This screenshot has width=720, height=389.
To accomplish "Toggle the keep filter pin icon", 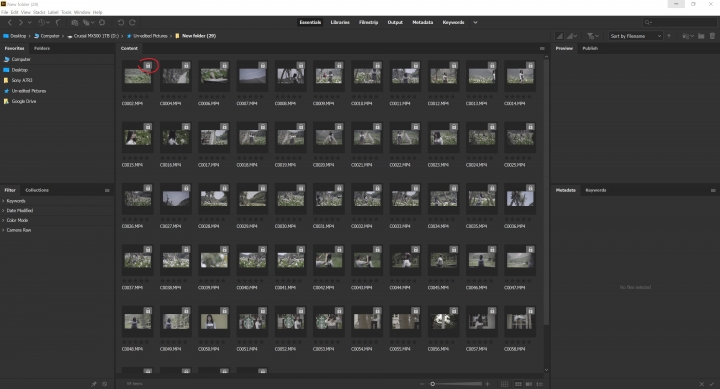I will tap(94, 384).
